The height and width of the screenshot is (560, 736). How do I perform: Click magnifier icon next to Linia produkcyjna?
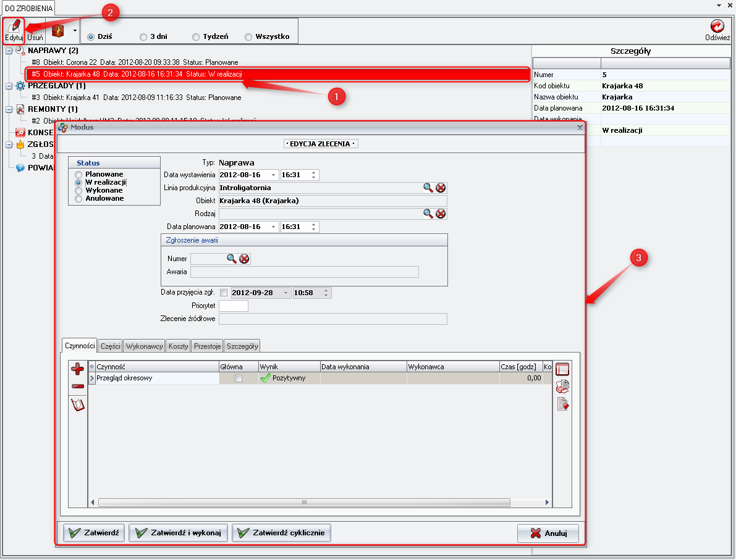(x=428, y=188)
